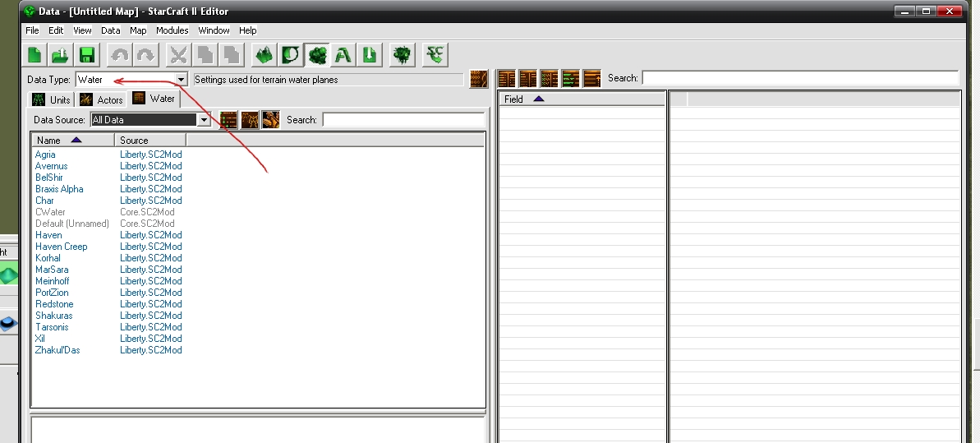Select the Agria water entry
The width and height of the screenshot is (980, 443).
coord(45,155)
